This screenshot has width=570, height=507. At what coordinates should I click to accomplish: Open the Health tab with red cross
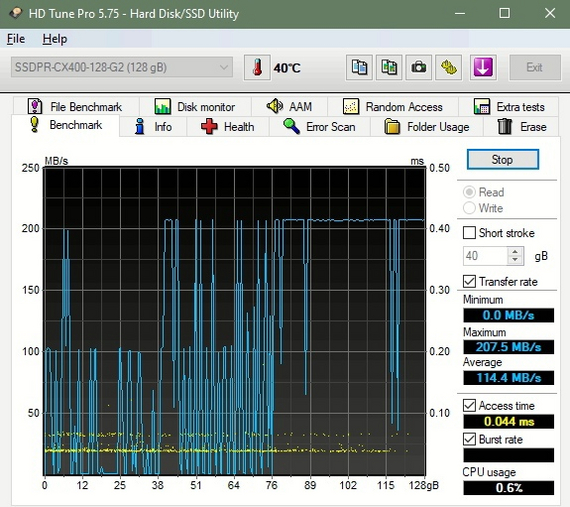pos(228,126)
